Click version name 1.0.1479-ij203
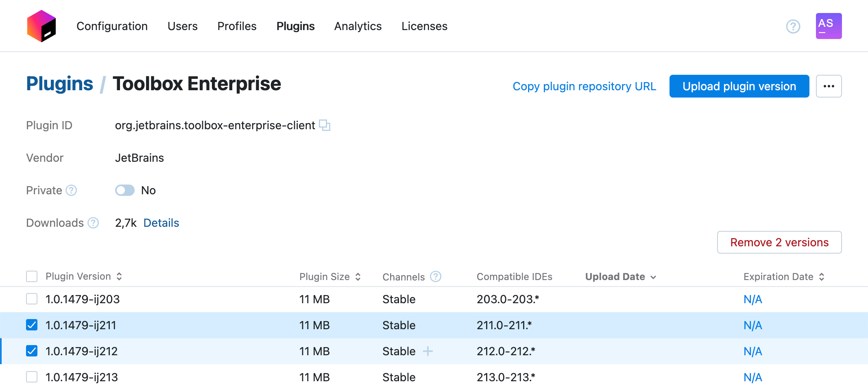 coord(83,299)
